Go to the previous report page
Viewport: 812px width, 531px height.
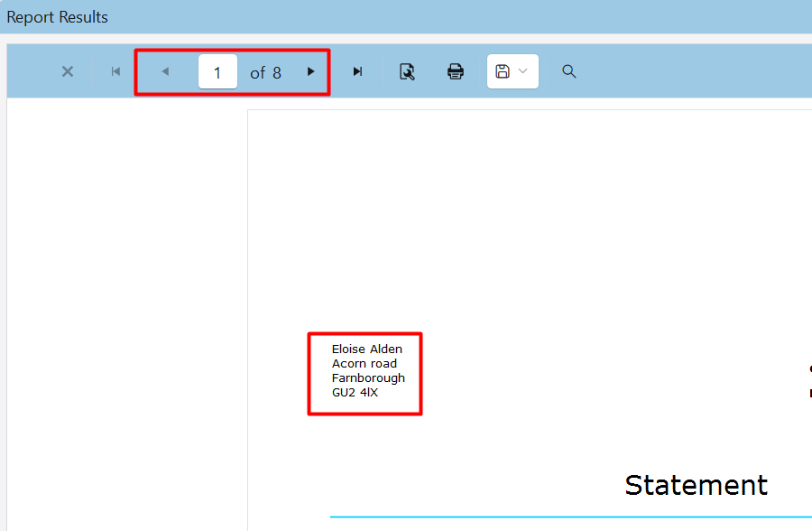pyautogui.click(x=165, y=71)
